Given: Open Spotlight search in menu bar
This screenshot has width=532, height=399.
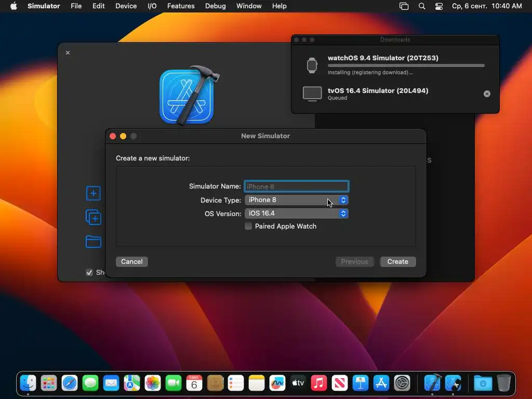Looking at the screenshot, I should (422, 6).
